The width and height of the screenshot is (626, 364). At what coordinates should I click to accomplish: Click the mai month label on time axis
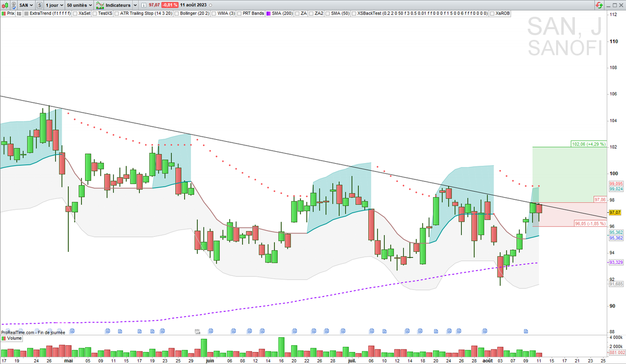point(68,360)
